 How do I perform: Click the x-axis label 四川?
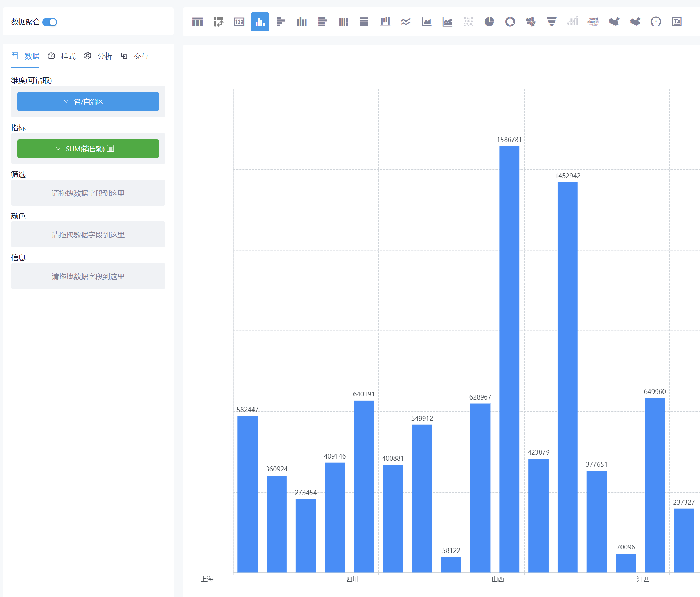(352, 579)
